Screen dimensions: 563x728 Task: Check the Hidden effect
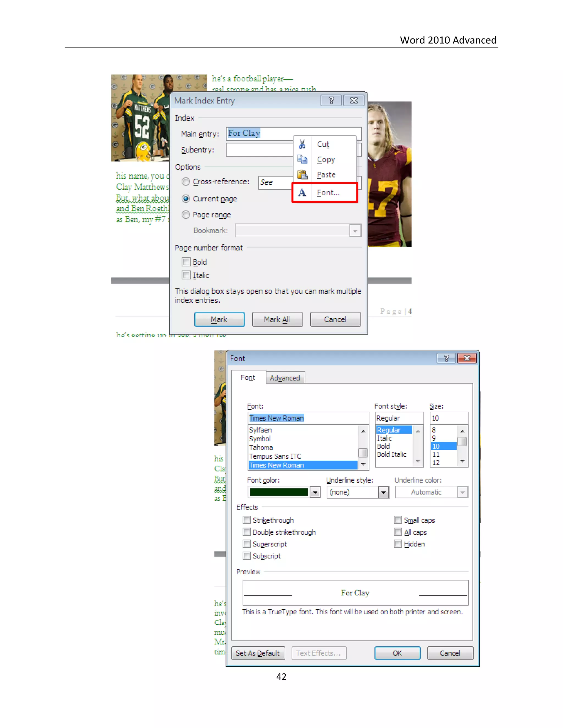tap(398, 544)
